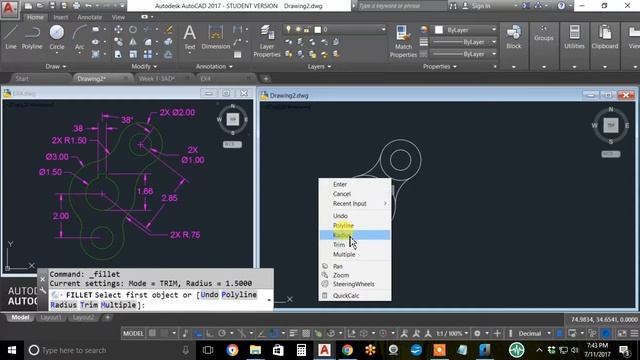Select the Line tool in the ribbon

pos(11,38)
